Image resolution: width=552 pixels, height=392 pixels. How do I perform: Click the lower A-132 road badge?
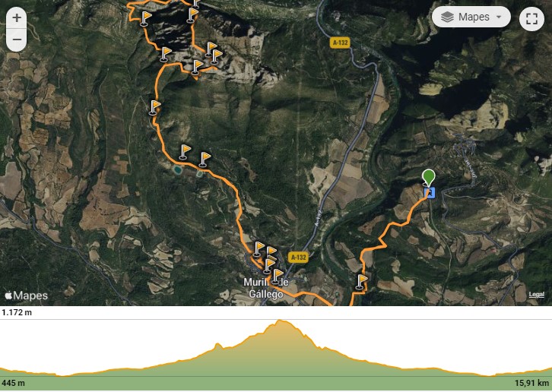[298, 258]
